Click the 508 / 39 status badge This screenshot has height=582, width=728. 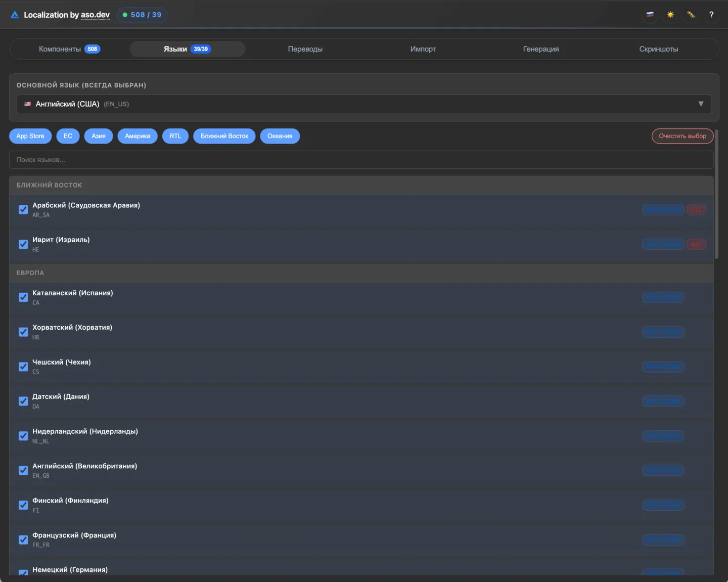click(x=142, y=15)
